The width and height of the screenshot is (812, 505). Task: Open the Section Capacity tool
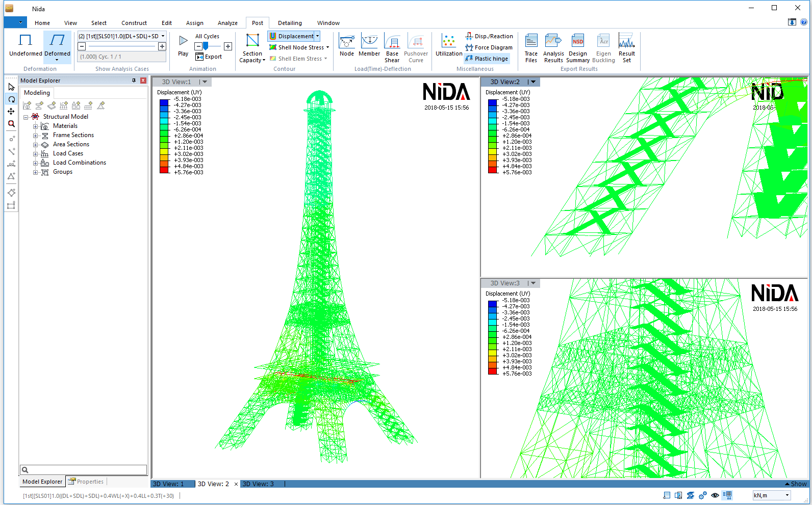[x=252, y=48]
